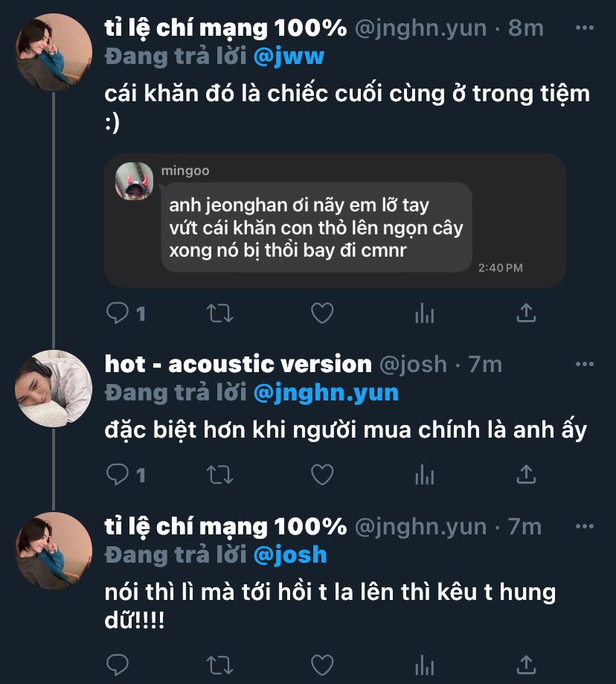The height and width of the screenshot is (684, 616).
Task: Like the tweet with mingoo's message screenshot
Action: (322, 313)
